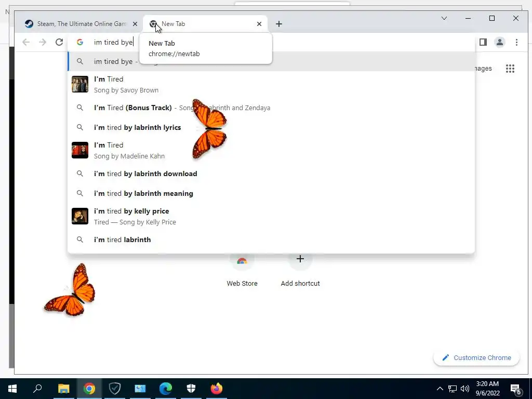This screenshot has width=532, height=399.
Task: Select the 'im tired bye' search suggestion
Action: (271, 61)
